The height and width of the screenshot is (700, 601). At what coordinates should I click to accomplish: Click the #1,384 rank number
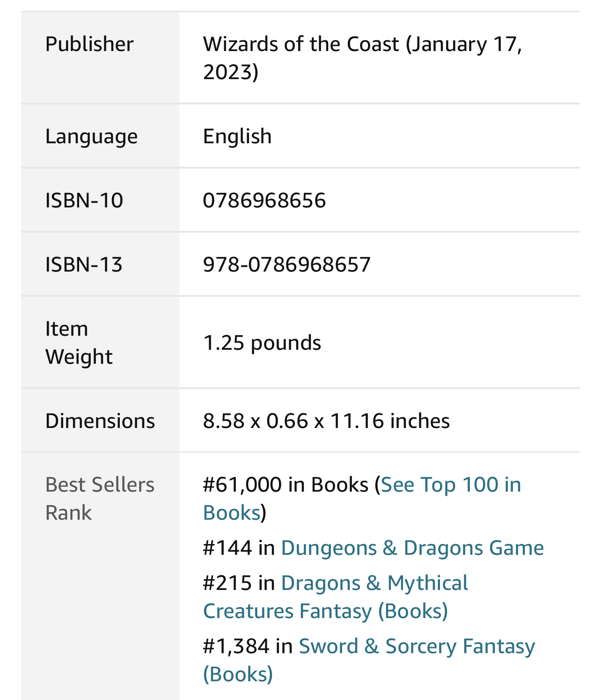pos(236,647)
